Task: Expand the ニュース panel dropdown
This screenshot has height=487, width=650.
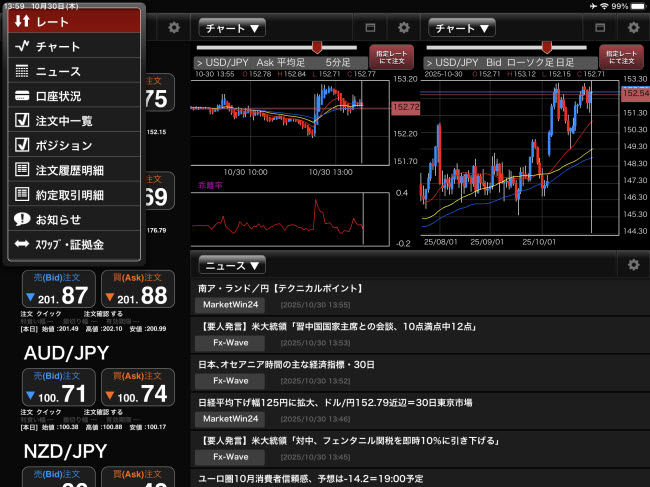Action: pos(232,265)
